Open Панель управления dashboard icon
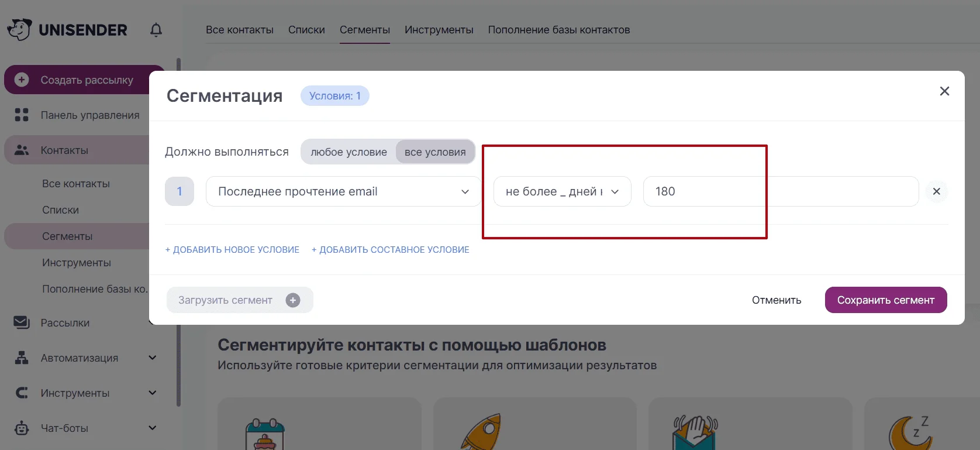This screenshot has height=450, width=980. [22, 115]
